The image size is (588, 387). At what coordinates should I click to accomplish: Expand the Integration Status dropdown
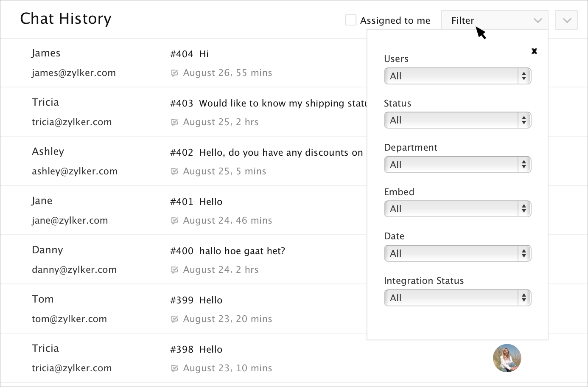coord(457,298)
